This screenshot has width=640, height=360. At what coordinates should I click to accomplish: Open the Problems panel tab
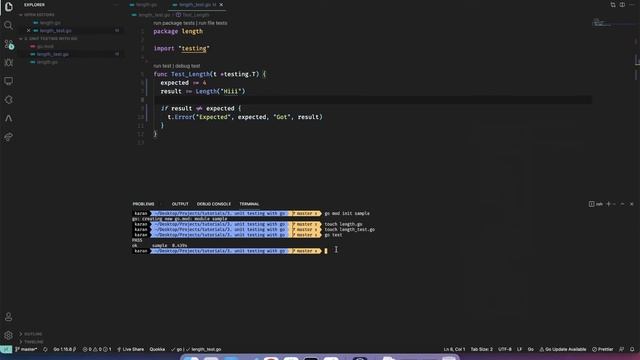click(143, 204)
